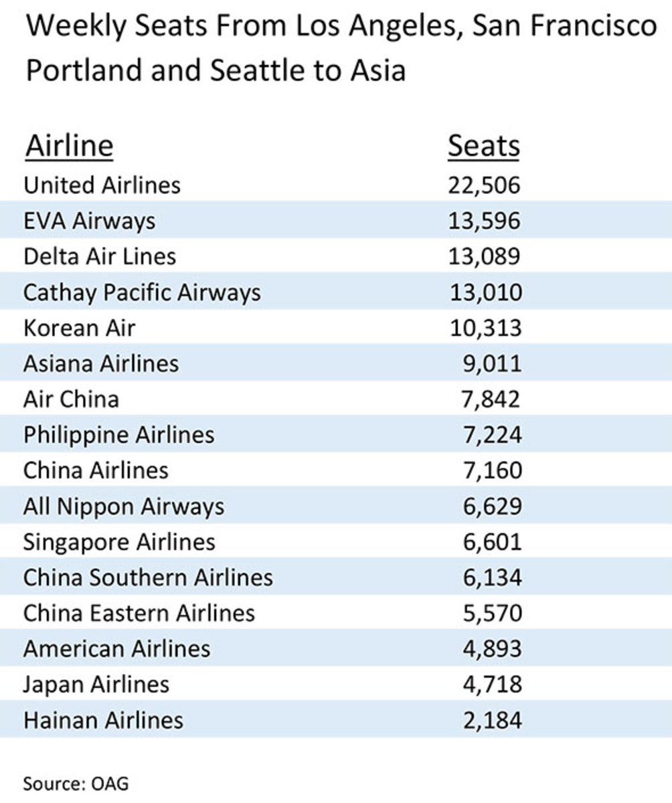Click the "Source: OAG" footnote text
This screenshot has height=803, width=672.
(x=76, y=782)
